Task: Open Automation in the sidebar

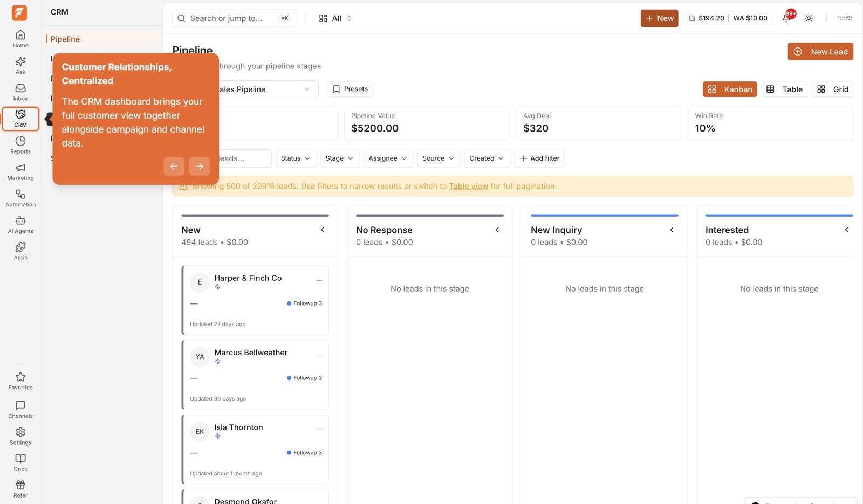Action: [x=20, y=198]
